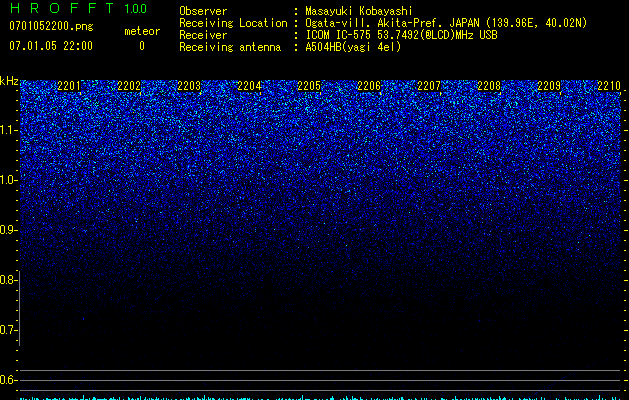629x400 pixels.
Task: Click the Receiver label
Action: [203, 35]
